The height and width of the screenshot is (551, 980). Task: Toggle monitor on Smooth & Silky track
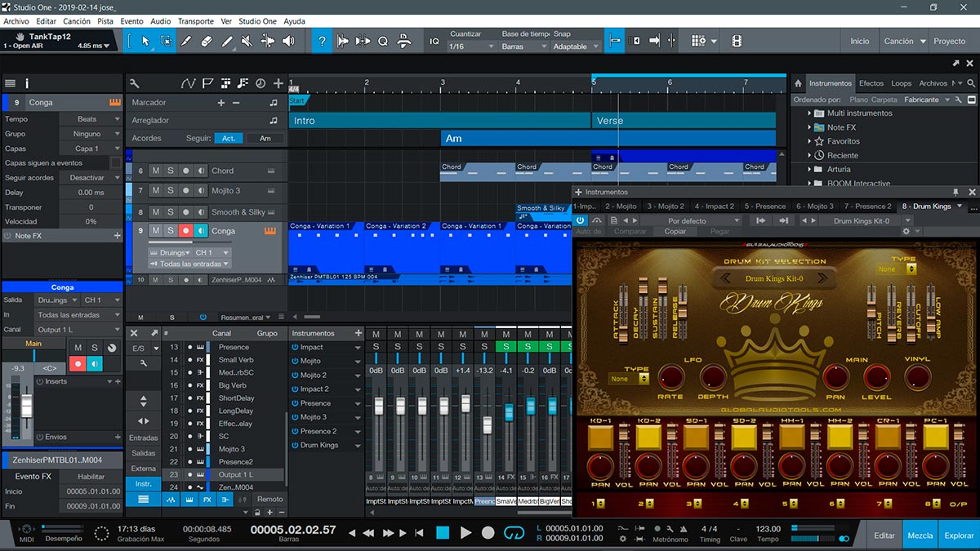[201, 211]
